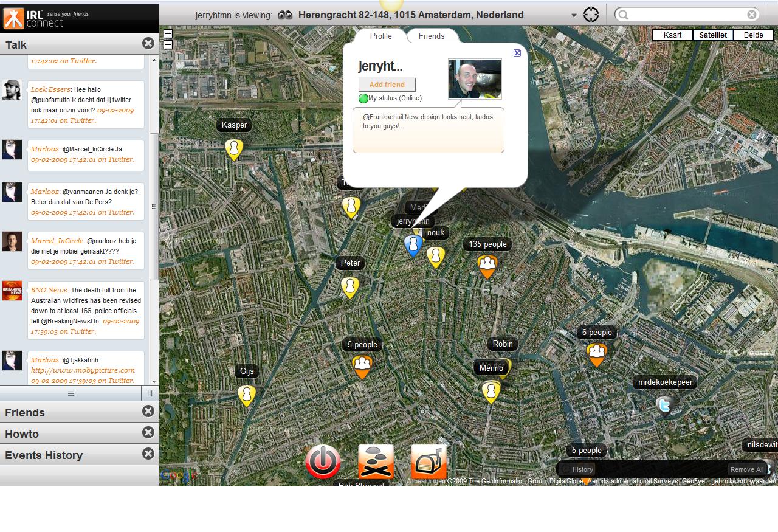Viewport: 778px width, 532px height.
Task: Expand the Events History panel
Action: point(44,455)
